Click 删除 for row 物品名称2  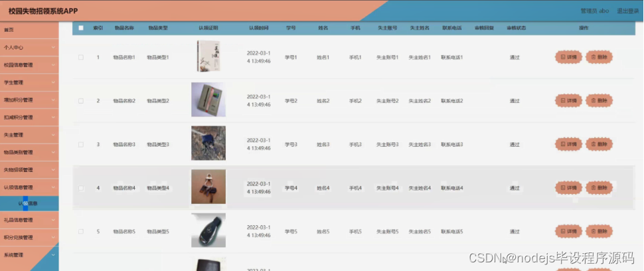click(x=600, y=100)
